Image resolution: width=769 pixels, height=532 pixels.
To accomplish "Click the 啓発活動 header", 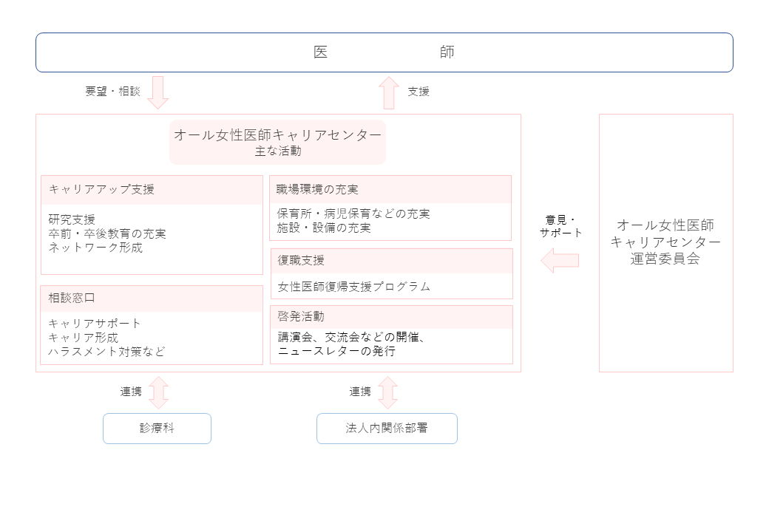I will pos(391,317).
